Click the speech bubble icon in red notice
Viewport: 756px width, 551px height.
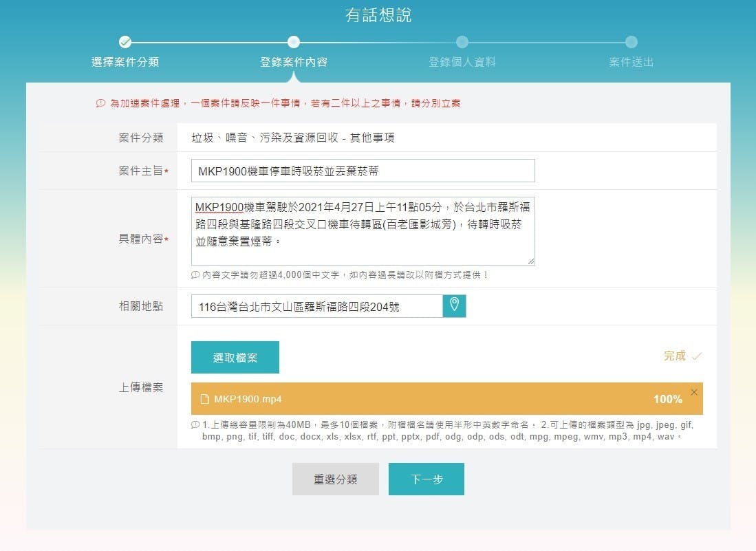tap(101, 103)
